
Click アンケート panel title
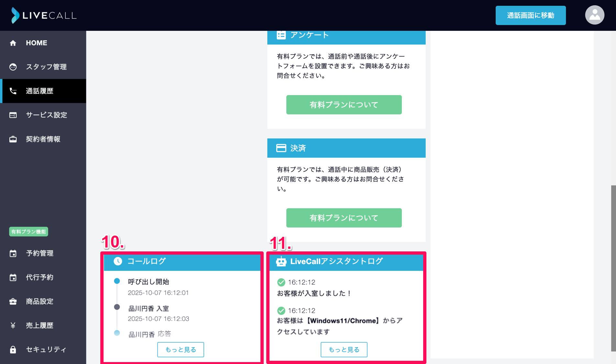(309, 35)
